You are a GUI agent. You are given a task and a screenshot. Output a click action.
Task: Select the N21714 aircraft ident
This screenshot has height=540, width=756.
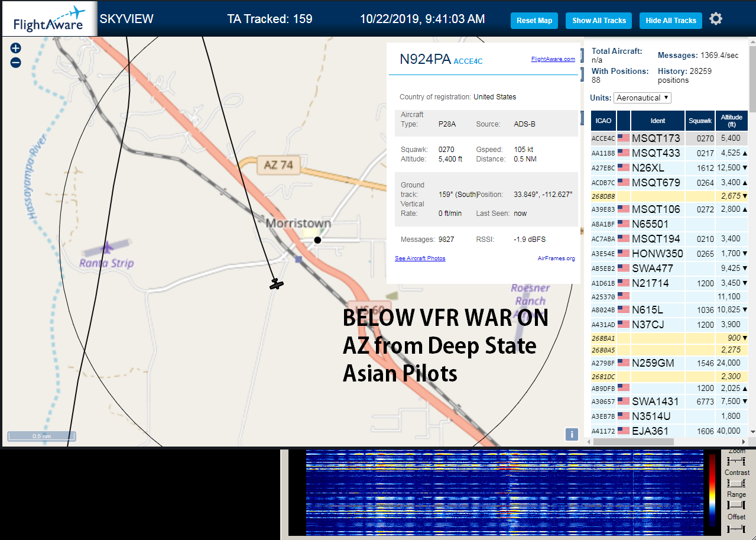pyautogui.click(x=650, y=283)
